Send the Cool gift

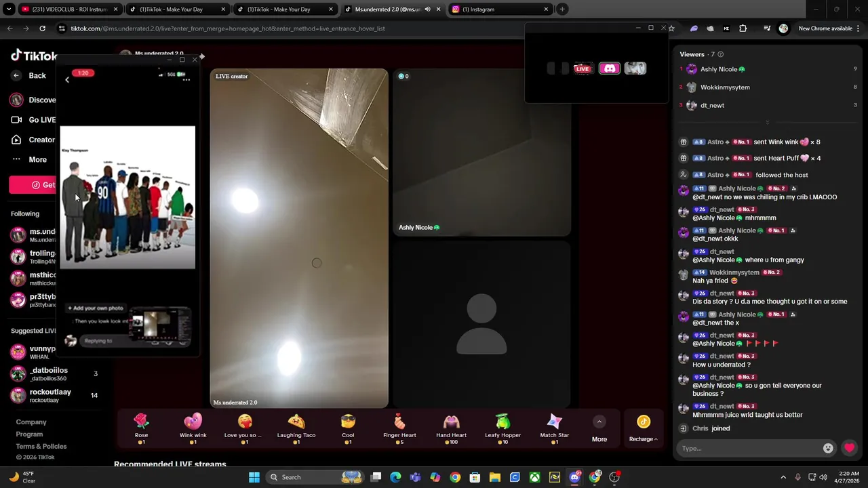click(348, 428)
